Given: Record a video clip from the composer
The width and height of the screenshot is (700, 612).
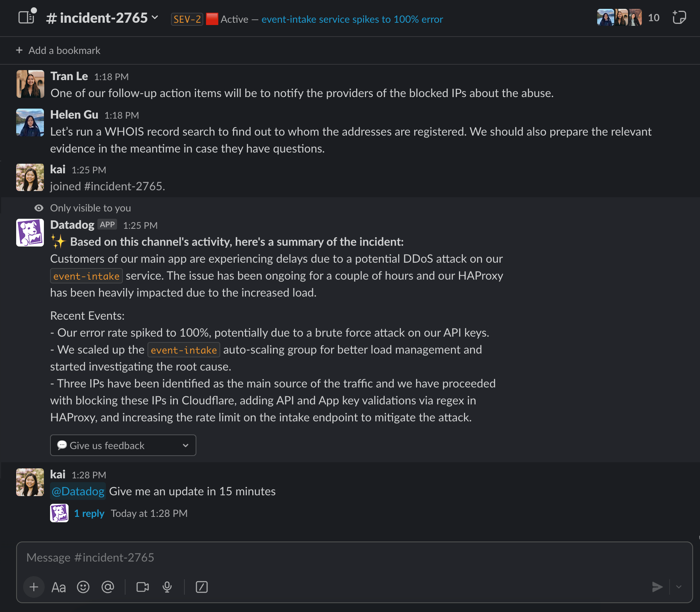Looking at the screenshot, I should (x=143, y=587).
